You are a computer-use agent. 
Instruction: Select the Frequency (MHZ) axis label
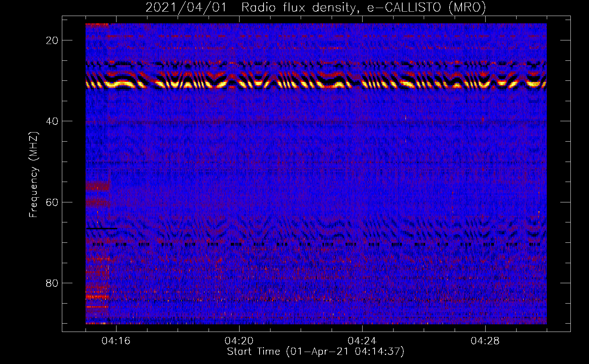[33, 174]
